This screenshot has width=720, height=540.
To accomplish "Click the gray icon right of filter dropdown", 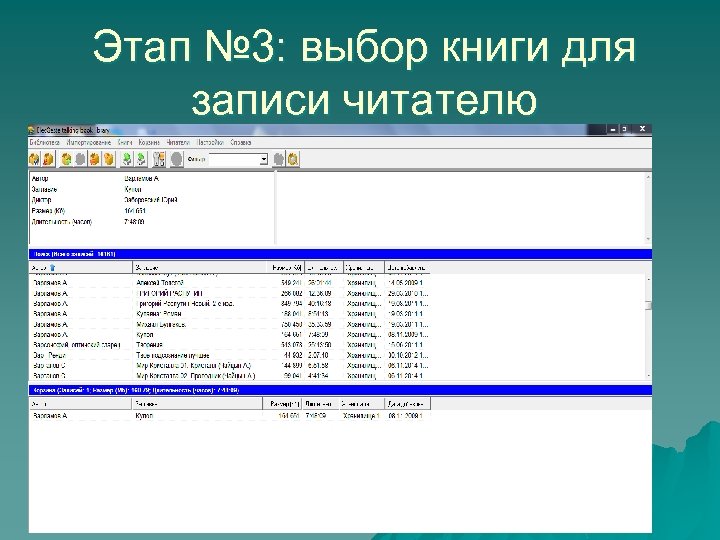I will tap(279, 159).
